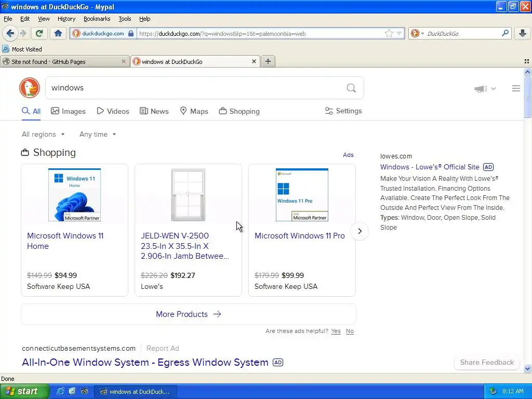
Task: Launch Internet Explorer from quick launch
Action: point(60,391)
